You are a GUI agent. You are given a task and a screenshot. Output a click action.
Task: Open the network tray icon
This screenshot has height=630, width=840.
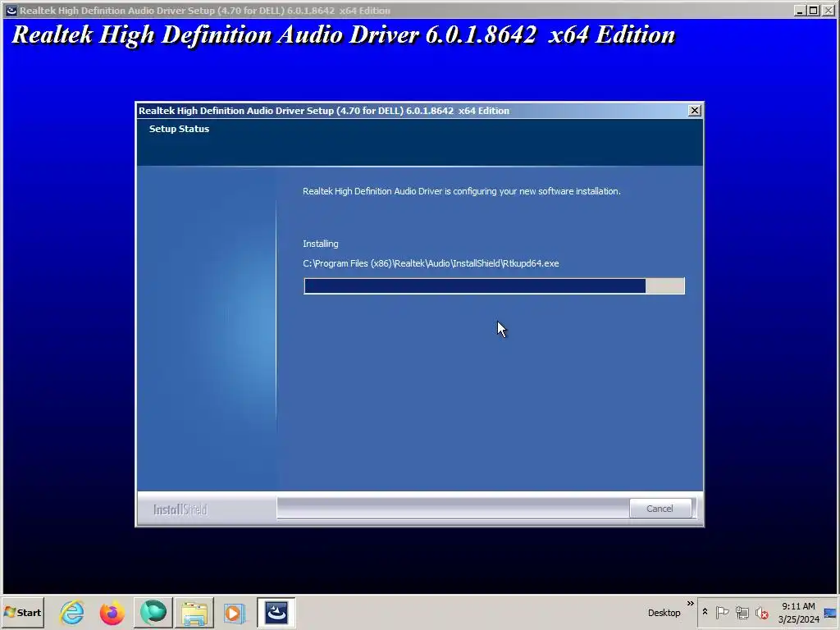(742, 612)
